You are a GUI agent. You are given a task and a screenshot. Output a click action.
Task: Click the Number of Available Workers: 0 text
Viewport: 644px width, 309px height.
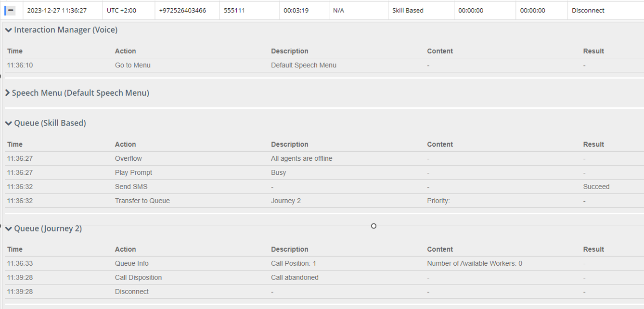pyautogui.click(x=475, y=264)
